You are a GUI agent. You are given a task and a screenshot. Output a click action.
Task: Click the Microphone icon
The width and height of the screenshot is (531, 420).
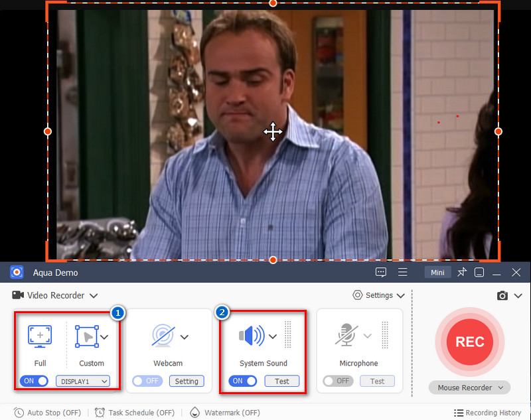click(x=346, y=336)
